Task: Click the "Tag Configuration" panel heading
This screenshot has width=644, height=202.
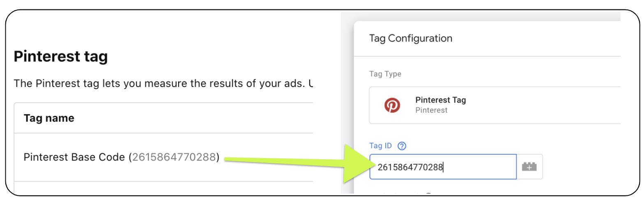Action: [411, 39]
